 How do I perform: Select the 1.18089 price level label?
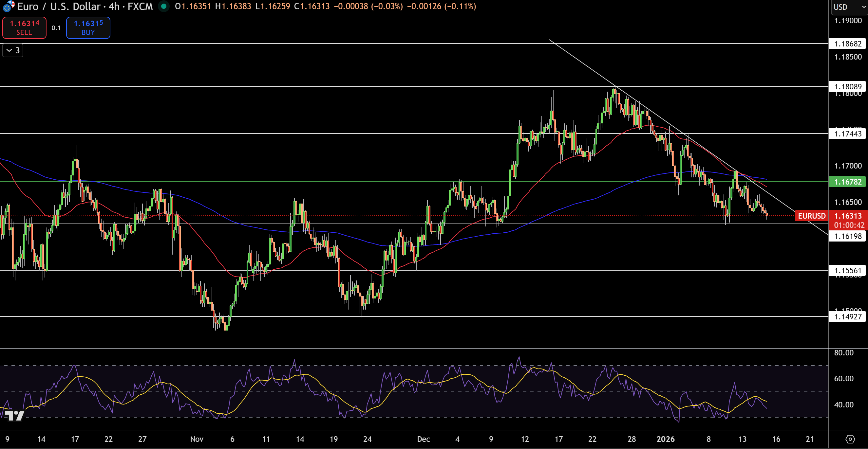847,86
